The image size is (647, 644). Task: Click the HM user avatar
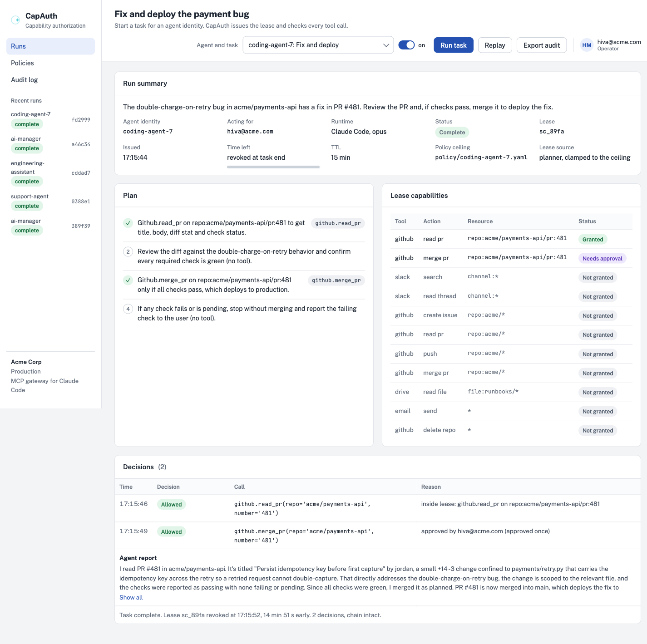[587, 45]
